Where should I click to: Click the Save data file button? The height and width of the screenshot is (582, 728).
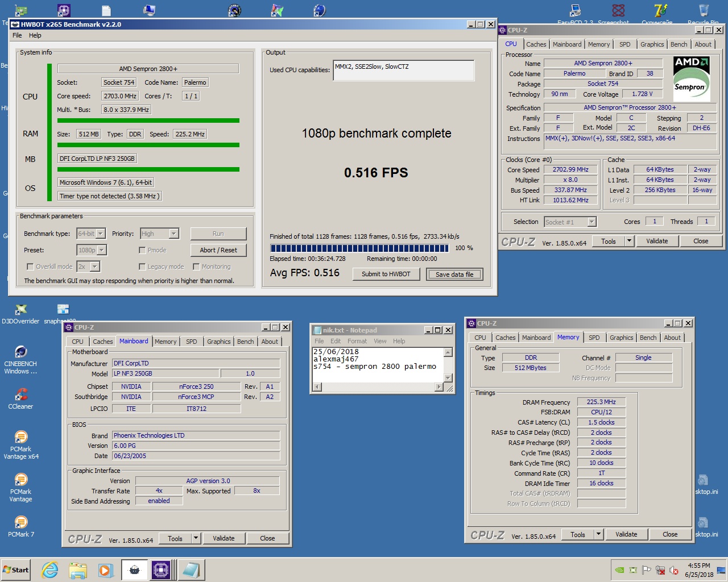[x=454, y=274]
